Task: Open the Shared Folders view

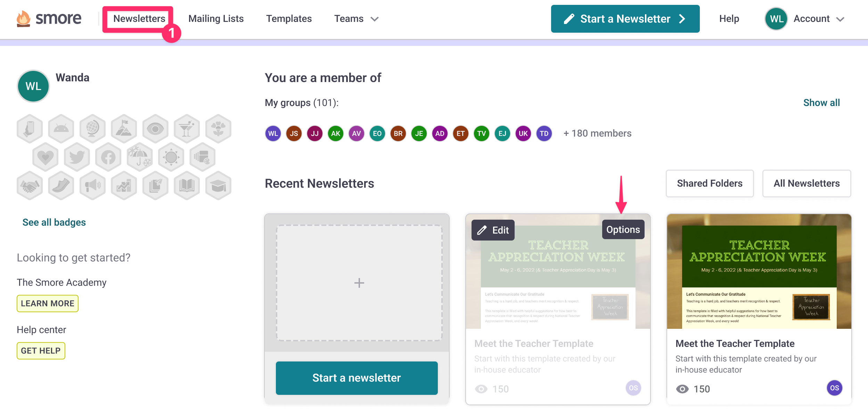Action: click(710, 184)
